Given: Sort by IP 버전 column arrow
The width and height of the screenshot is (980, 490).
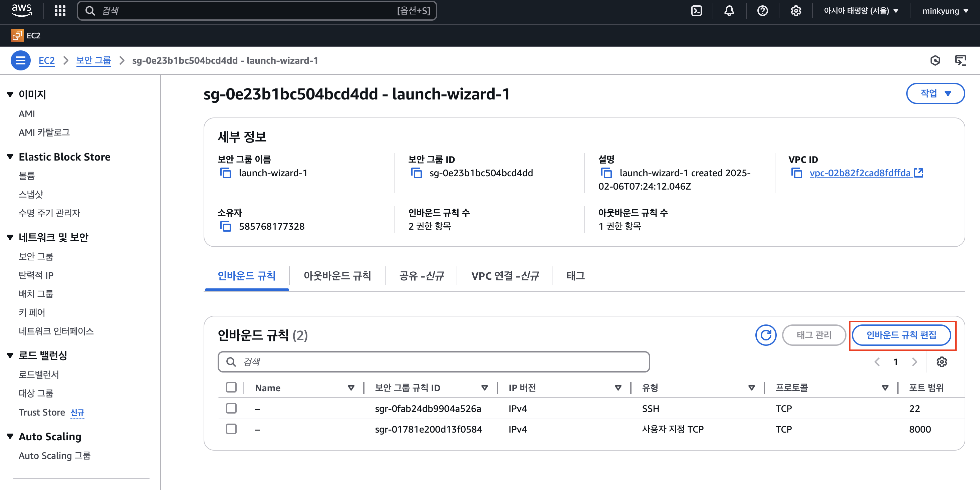Looking at the screenshot, I should click(x=618, y=388).
